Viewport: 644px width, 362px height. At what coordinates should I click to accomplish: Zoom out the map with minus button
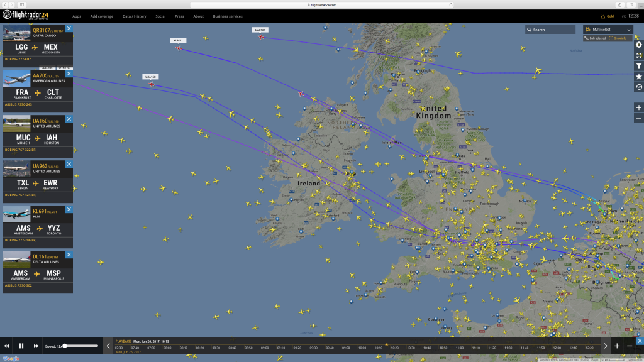coord(639,118)
